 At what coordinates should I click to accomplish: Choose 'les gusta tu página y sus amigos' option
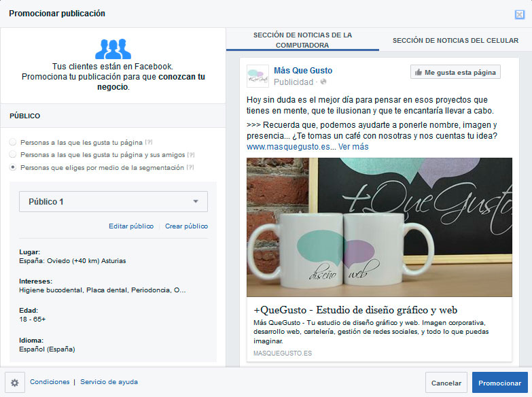(13, 155)
